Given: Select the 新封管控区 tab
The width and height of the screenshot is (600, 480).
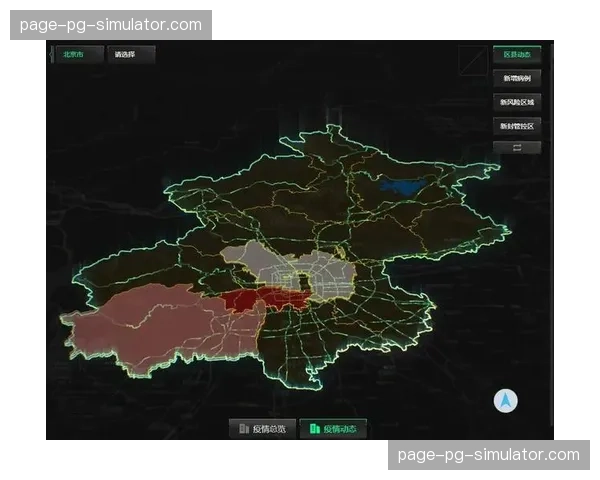Looking at the screenshot, I should (517, 126).
